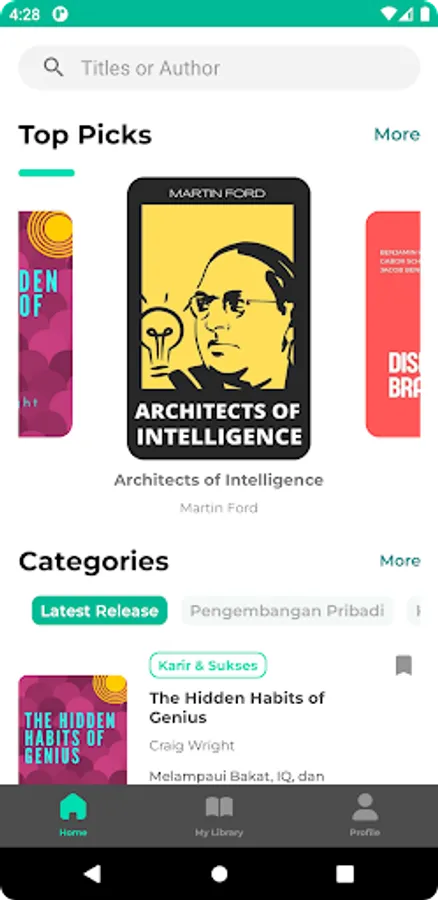The height and width of the screenshot is (900, 438).
Task: Open the Architects of Intelligence cover
Action: 219,318
